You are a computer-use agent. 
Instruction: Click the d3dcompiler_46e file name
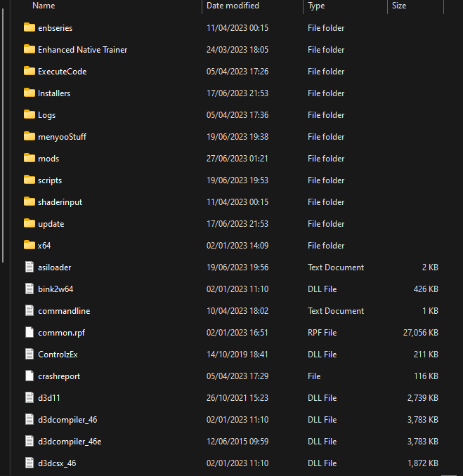click(x=70, y=442)
